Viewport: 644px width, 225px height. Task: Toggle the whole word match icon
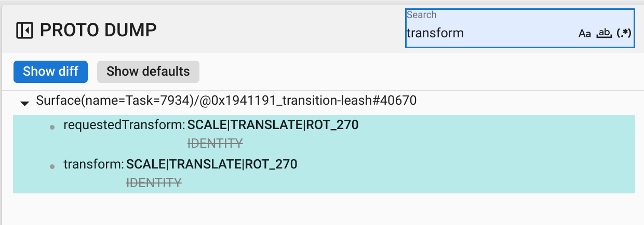tap(603, 34)
